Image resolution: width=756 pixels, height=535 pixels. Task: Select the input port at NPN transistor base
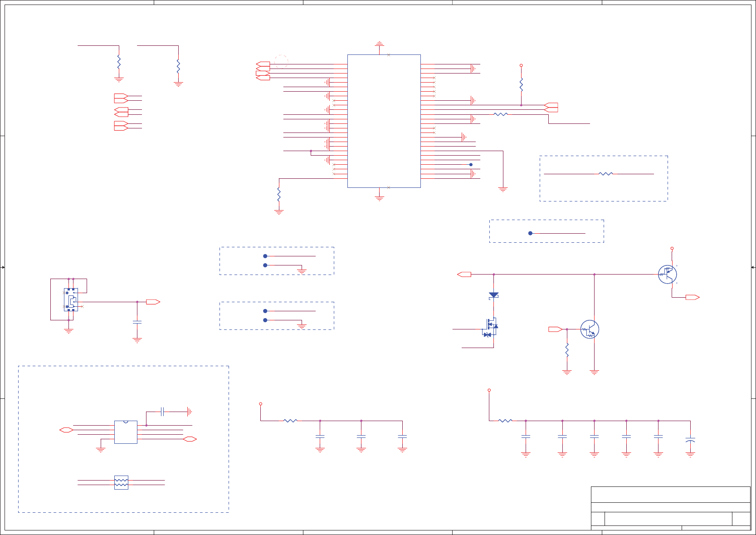point(556,329)
